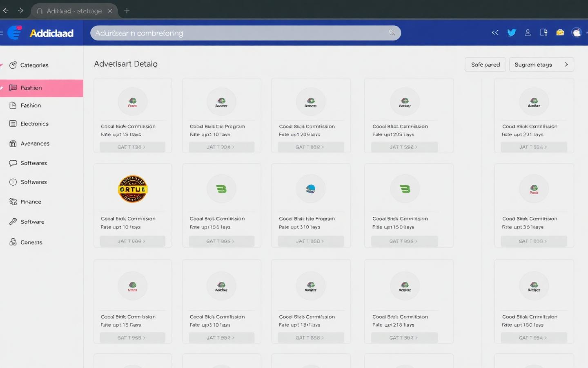Image resolution: width=588 pixels, height=368 pixels.
Task: Click the icon beside Finance
Action: click(x=13, y=202)
